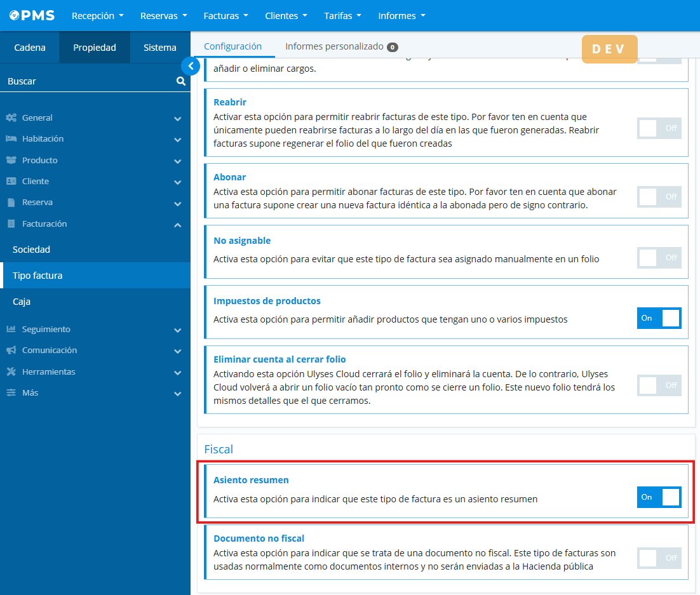Screen dimensions: 700x595
Task: Turn off Impuestos de productos switch
Action: click(659, 318)
